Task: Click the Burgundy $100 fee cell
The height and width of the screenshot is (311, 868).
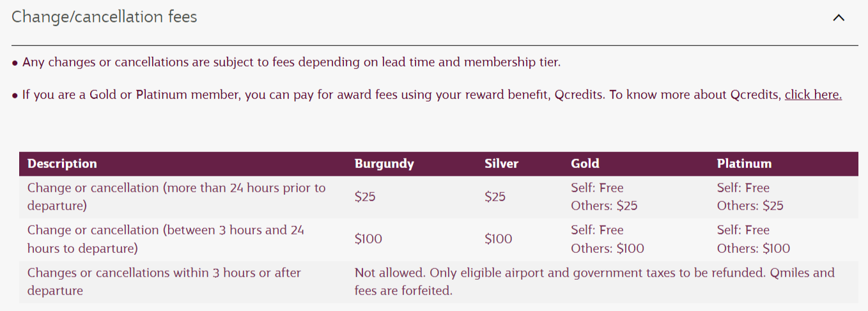Action: 368,239
